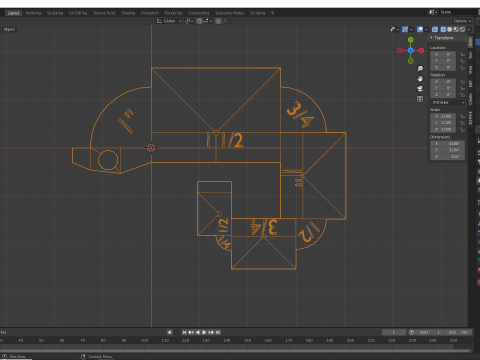Click the Scene name field
This screenshot has width=480, height=360.
[x=458, y=12]
